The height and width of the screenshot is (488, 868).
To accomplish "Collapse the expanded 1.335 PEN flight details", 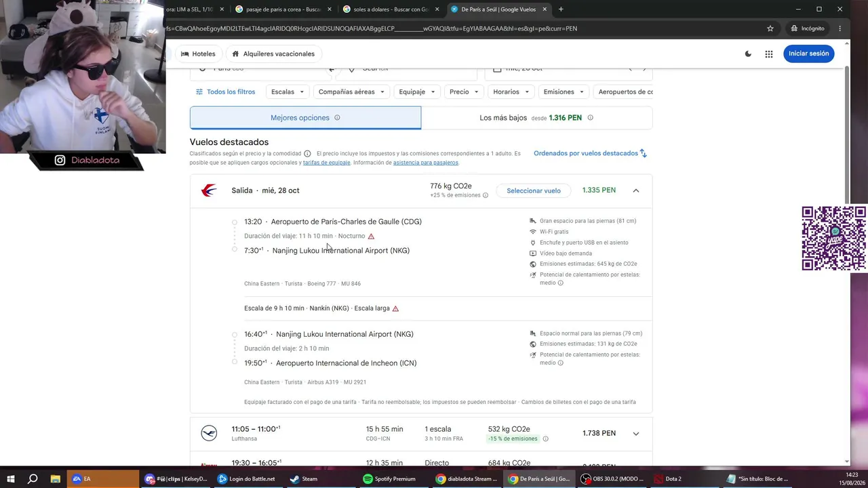I will coord(635,190).
